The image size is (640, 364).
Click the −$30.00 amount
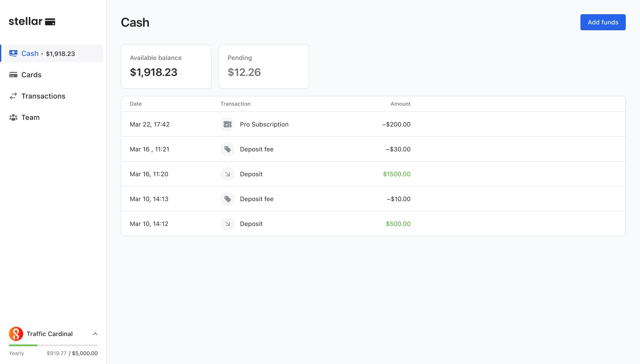398,149
